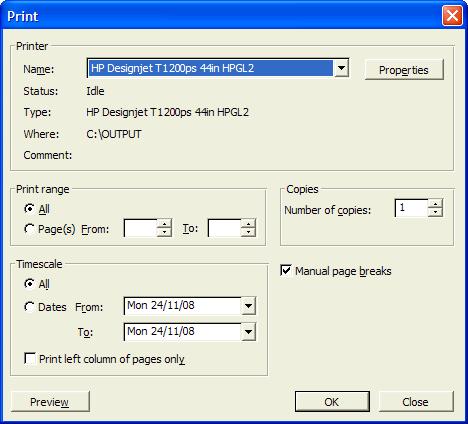This screenshot has width=468, height=424.
Task: Click the down arrow of Pages To spinner
Action: [248, 232]
